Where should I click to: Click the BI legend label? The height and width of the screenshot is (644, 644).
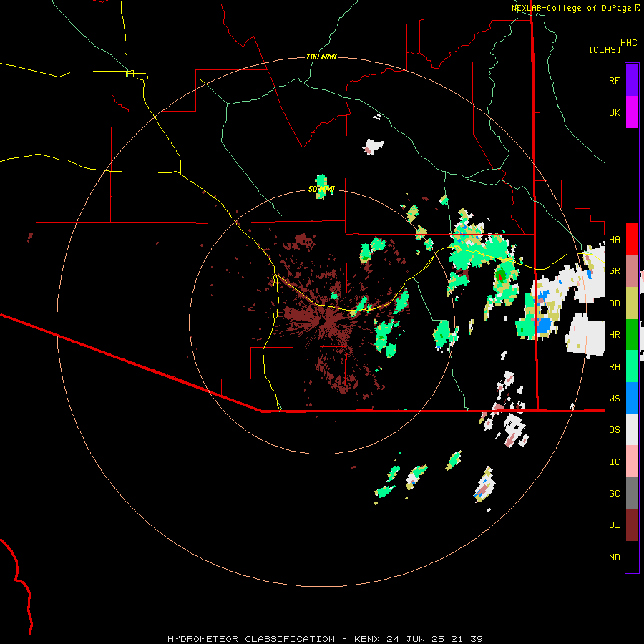[614, 525]
